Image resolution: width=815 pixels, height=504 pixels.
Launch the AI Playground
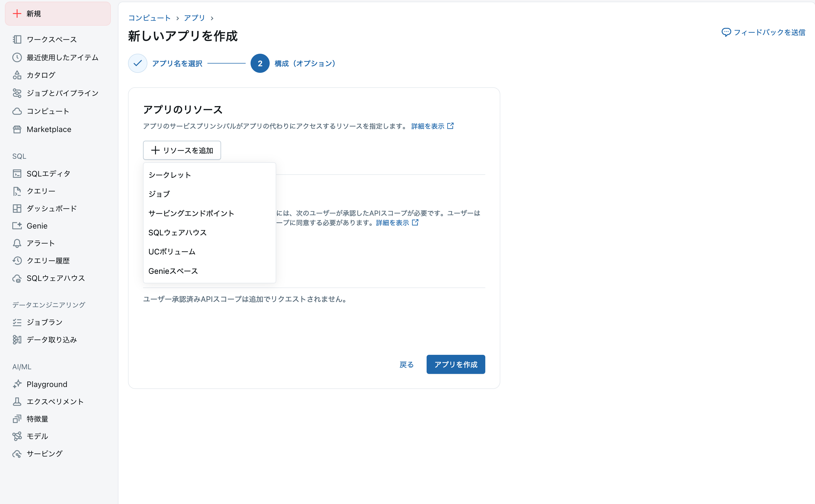click(x=47, y=384)
